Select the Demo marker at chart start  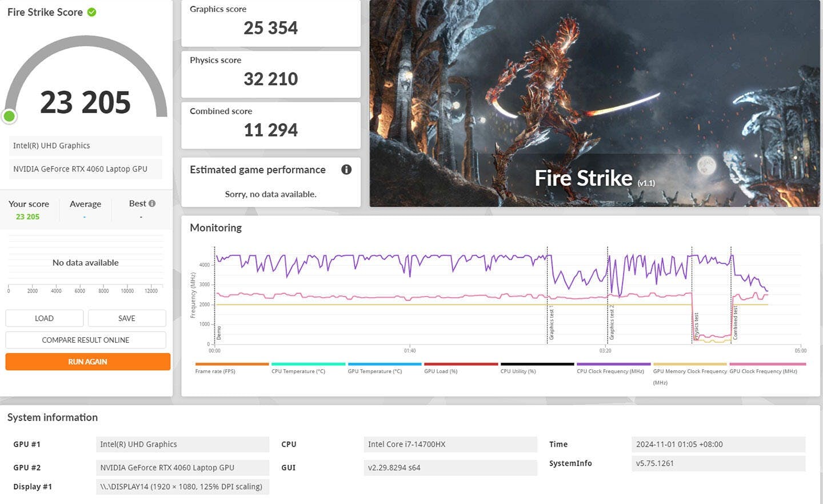[x=218, y=333]
